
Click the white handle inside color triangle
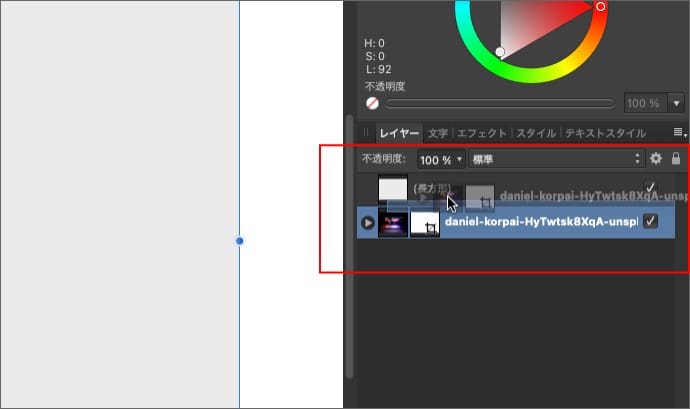click(500, 52)
